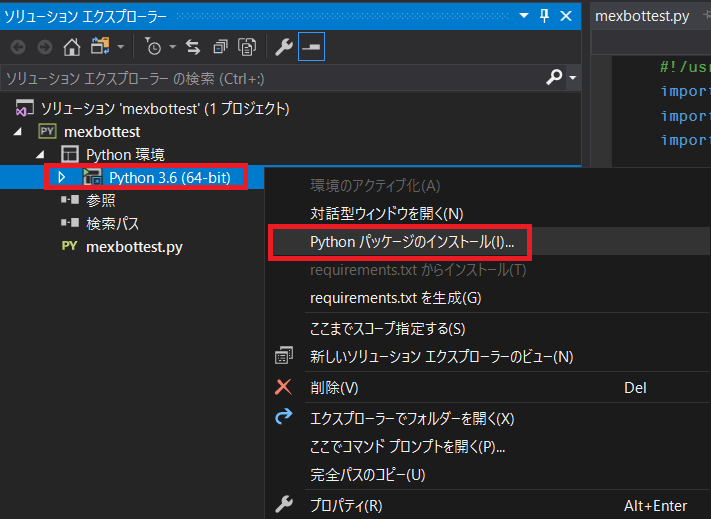This screenshot has width=711, height=519.
Task: Collapse the Python 環境 tree node
Action: click(41, 154)
